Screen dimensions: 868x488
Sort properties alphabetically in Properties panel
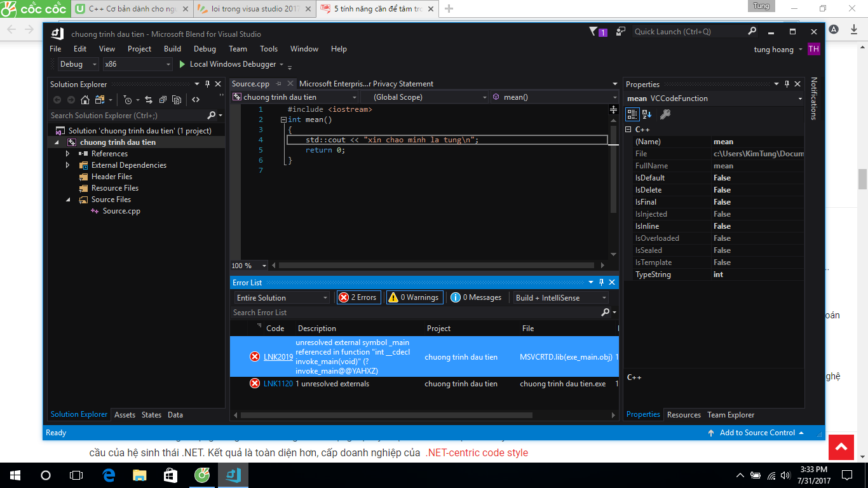(647, 114)
